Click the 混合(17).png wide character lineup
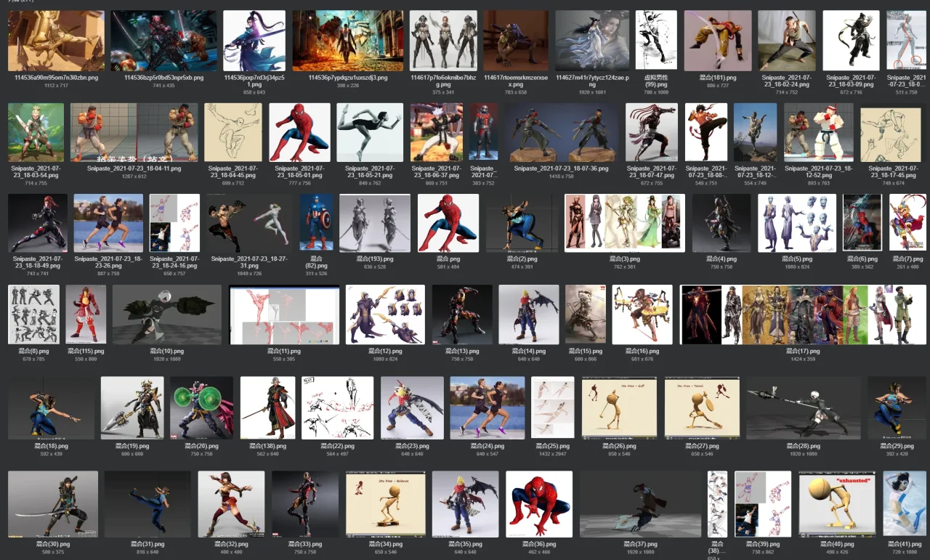Screen dimensions: 930x560 click(x=802, y=315)
